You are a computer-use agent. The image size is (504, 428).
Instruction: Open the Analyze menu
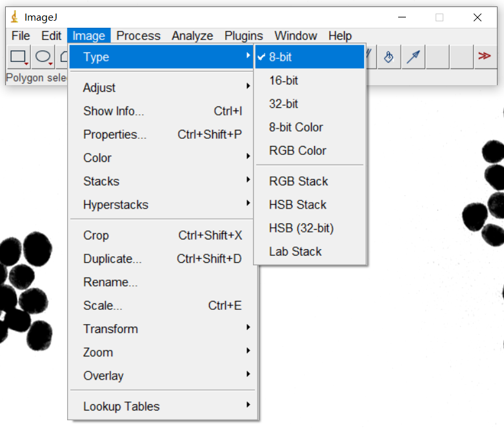tap(192, 36)
